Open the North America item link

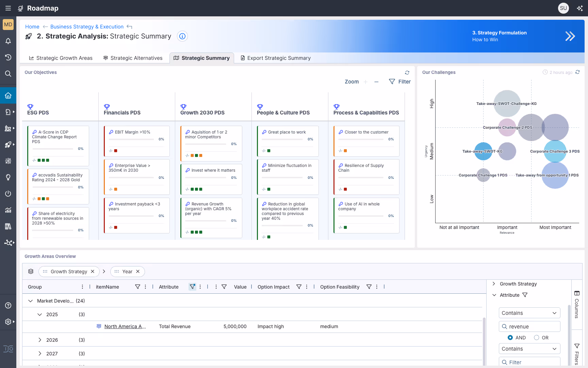point(125,326)
